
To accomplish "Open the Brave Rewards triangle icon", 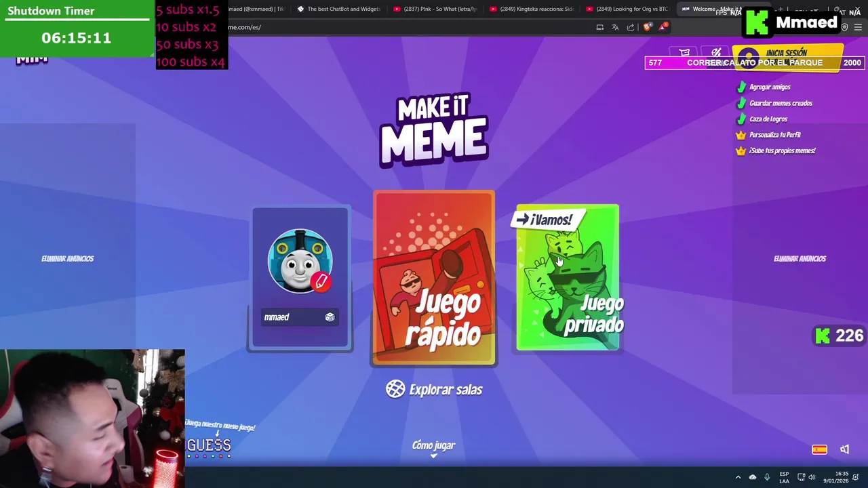I will tap(663, 27).
